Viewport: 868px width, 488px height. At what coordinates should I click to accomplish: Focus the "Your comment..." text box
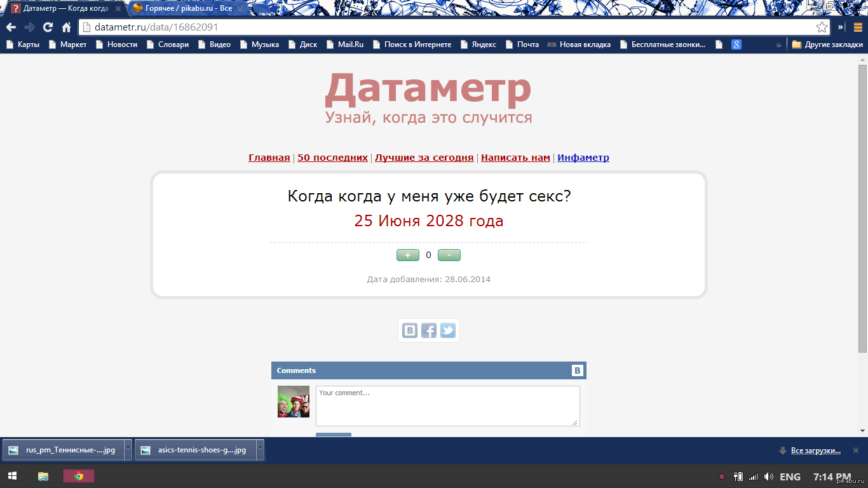pos(447,405)
